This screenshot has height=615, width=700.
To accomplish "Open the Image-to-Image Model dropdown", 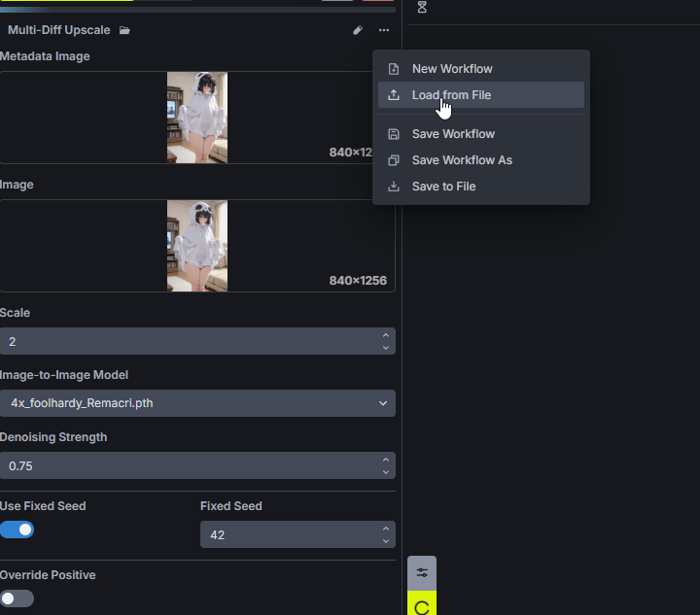I will coord(197,403).
